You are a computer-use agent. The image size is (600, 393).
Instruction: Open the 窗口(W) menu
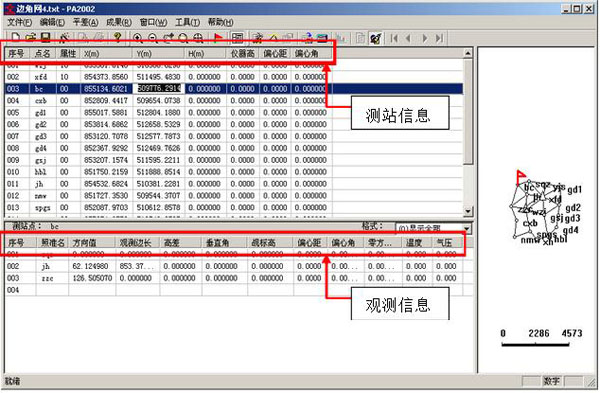click(153, 22)
